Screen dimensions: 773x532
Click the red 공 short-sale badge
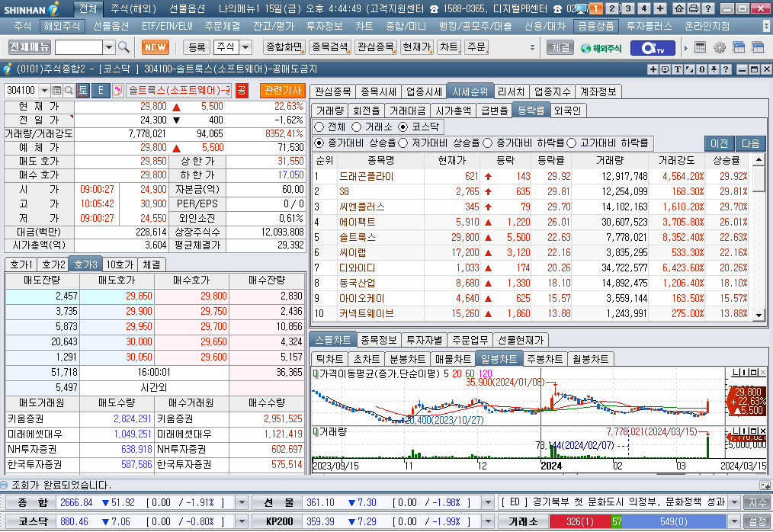point(241,90)
